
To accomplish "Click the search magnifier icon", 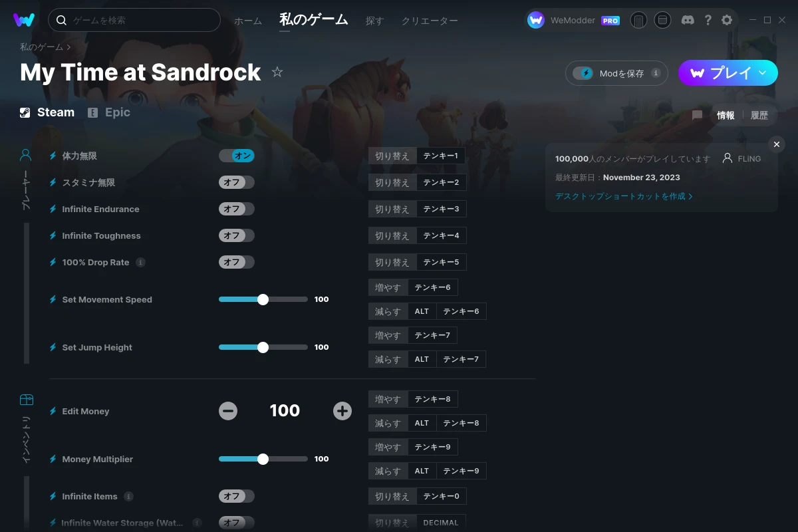I will pos(61,20).
